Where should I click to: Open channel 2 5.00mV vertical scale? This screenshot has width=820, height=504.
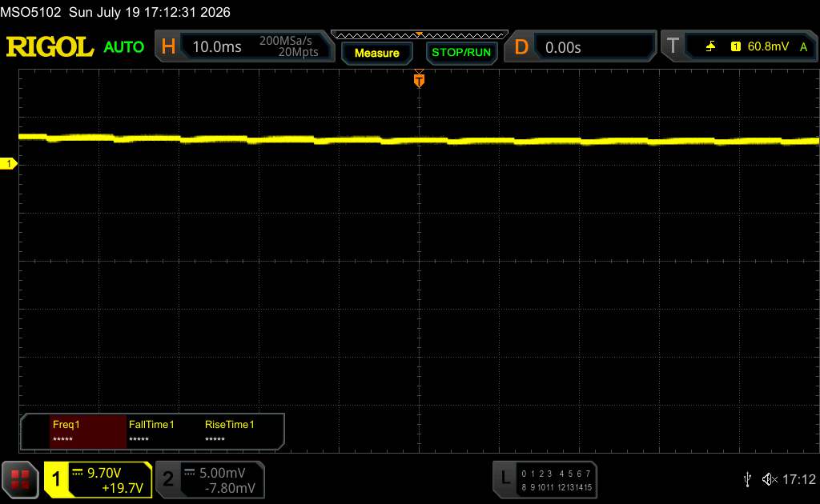pyautogui.click(x=223, y=473)
